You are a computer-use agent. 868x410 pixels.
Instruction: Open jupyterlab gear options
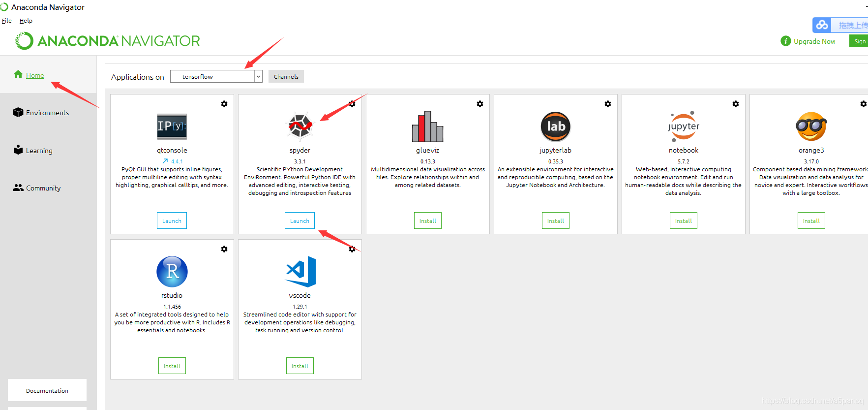tap(608, 104)
